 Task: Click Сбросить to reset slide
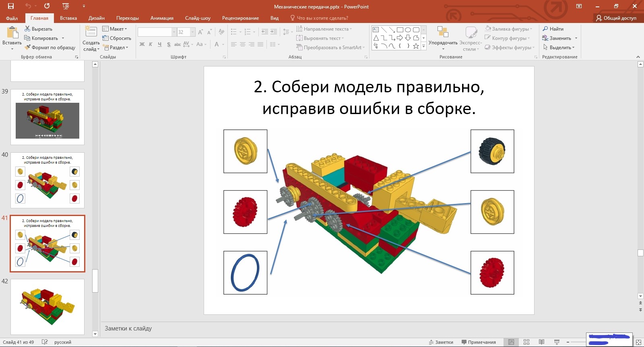click(x=117, y=38)
